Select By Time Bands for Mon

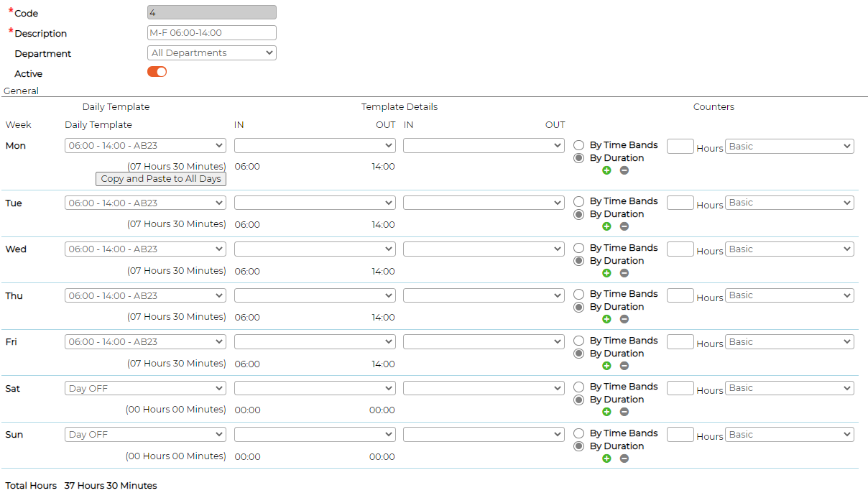click(x=578, y=145)
